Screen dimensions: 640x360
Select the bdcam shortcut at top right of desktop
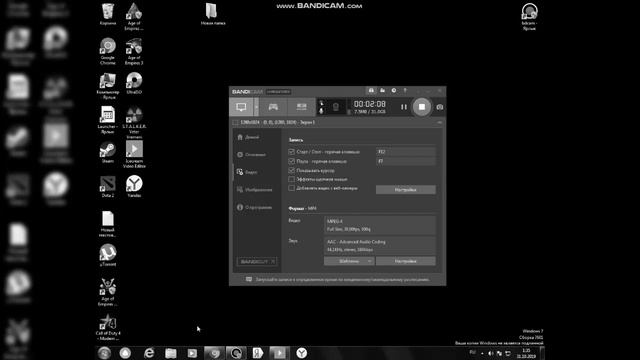coord(529,16)
